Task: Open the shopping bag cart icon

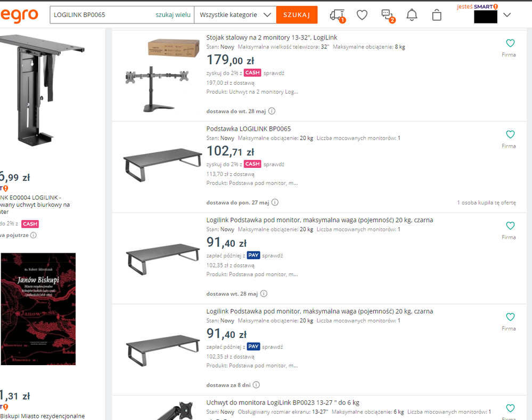Action: click(x=437, y=15)
